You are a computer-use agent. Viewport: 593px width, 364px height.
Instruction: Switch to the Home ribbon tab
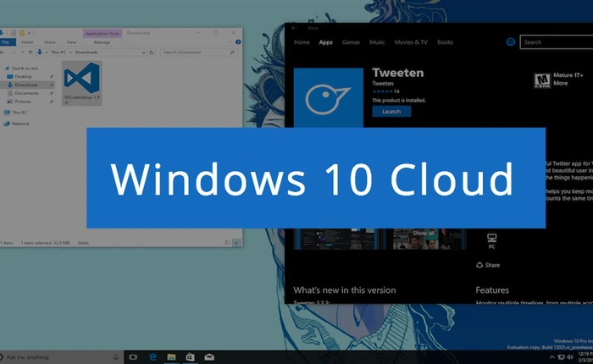(27, 42)
